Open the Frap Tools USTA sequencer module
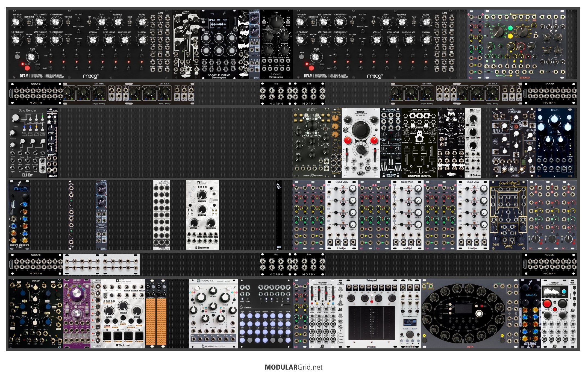588x373 pixels. coord(470,313)
